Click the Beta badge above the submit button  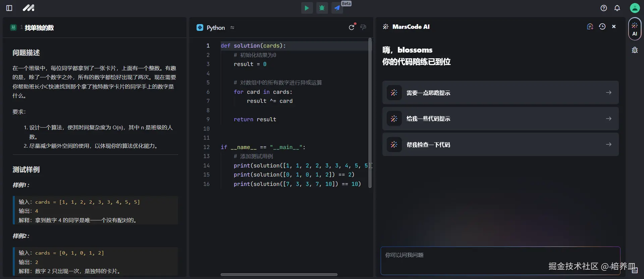(x=346, y=3)
